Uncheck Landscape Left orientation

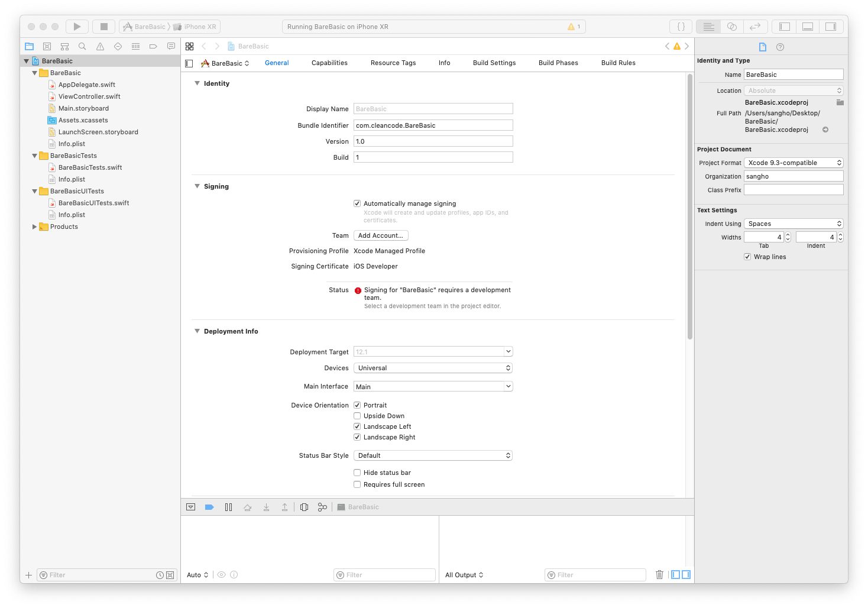point(357,426)
